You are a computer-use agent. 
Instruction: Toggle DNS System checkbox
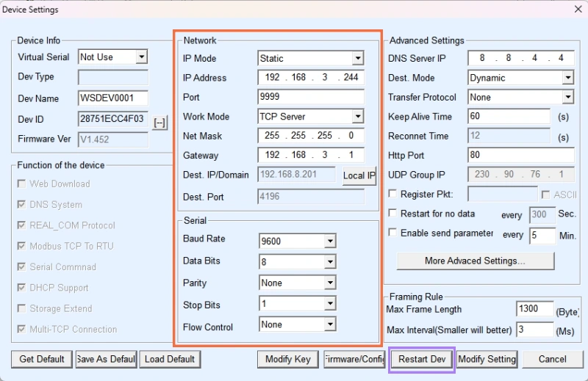[22, 204]
